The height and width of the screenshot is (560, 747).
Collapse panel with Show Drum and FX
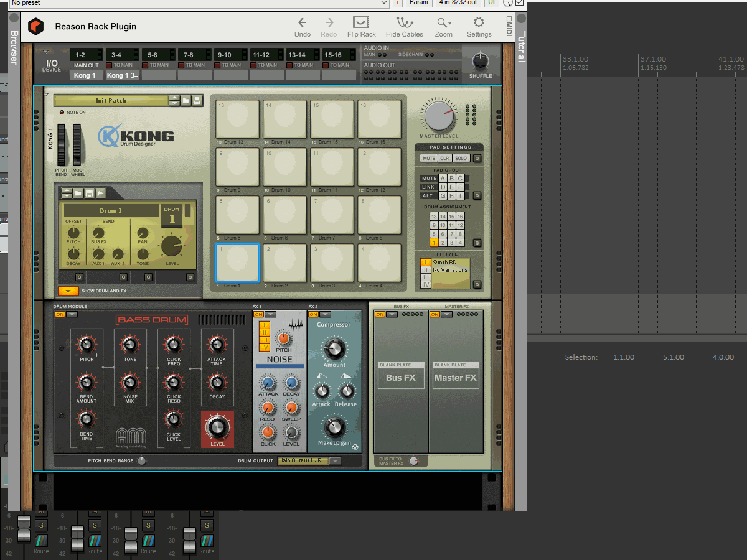[68, 291]
